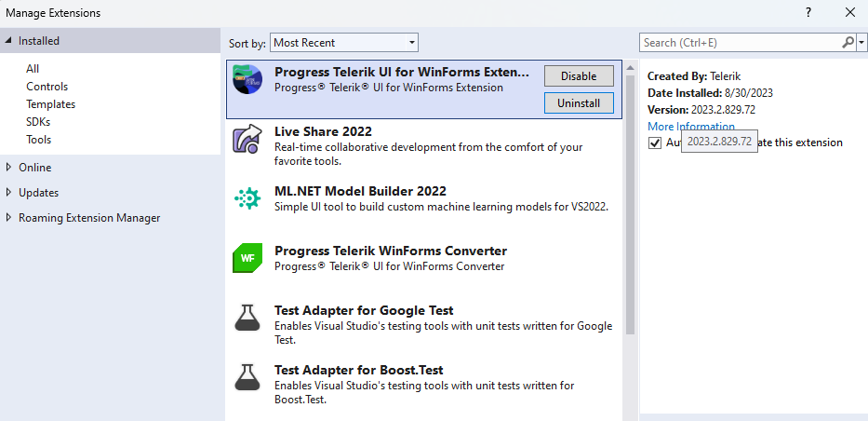The height and width of the screenshot is (421, 868).
Task: Close the Manage Extensions dialog
Action: pos(850,12)
